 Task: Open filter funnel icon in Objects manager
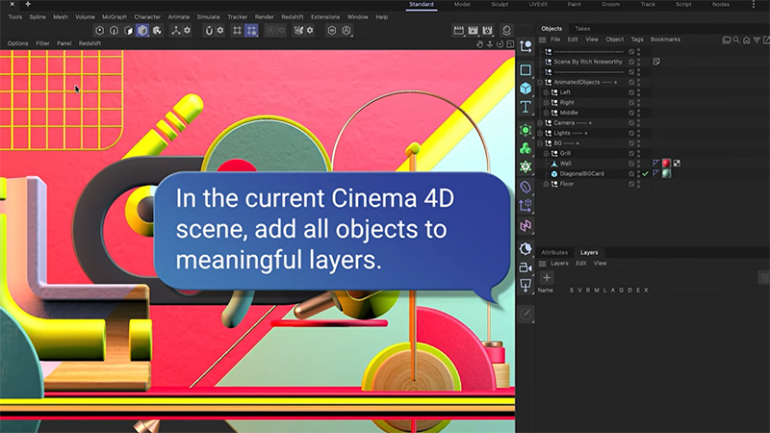(x=757, y=40)
